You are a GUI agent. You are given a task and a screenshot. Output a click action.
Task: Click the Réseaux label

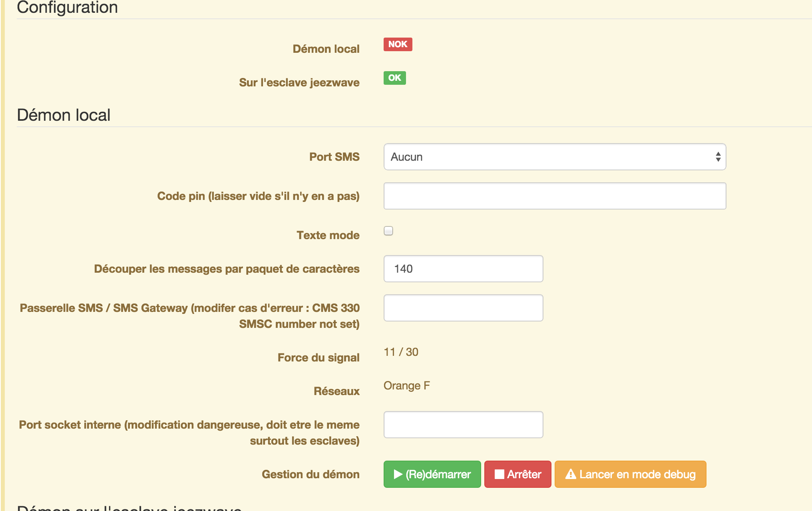pos(336,391)
